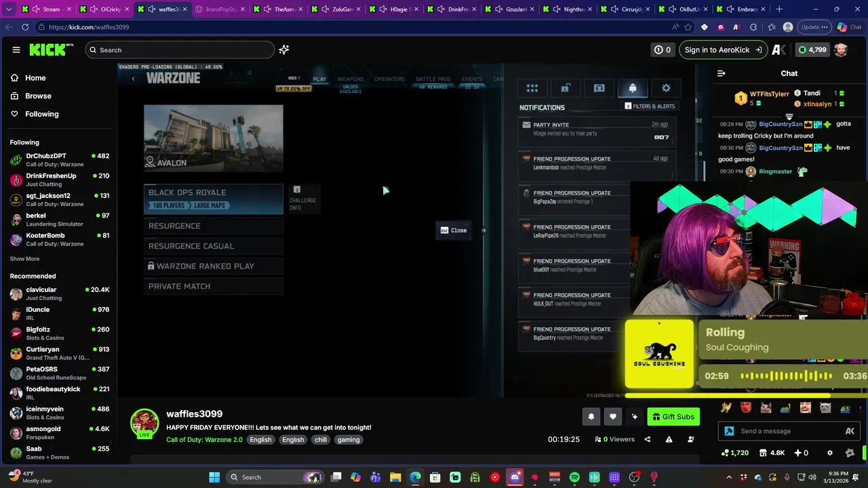Switch to the ZuluGam browser tab

pos(336,9)
